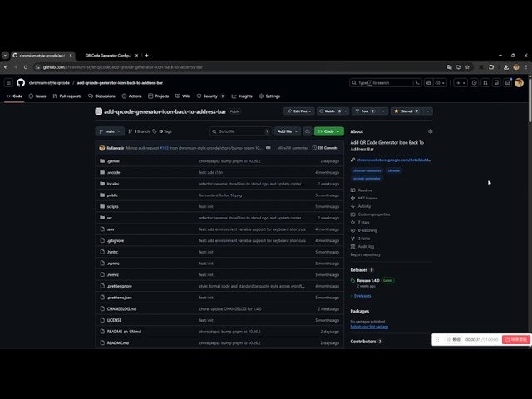Open notifications inbox icon in header
The width and height of the screenshot is (532, 399).
(508, 83)
